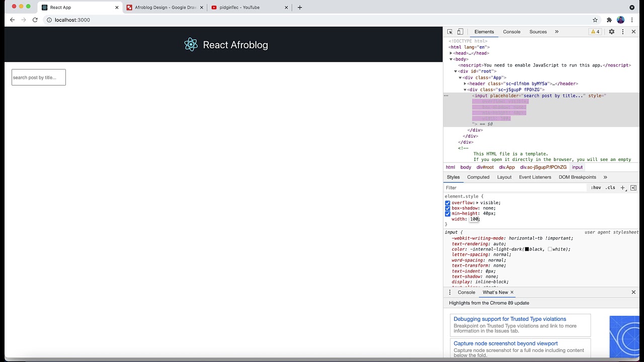Click the localhost:3000 address bar
Image resolution: width=644 pixels, height=362 pixels.
coord(317,20)
